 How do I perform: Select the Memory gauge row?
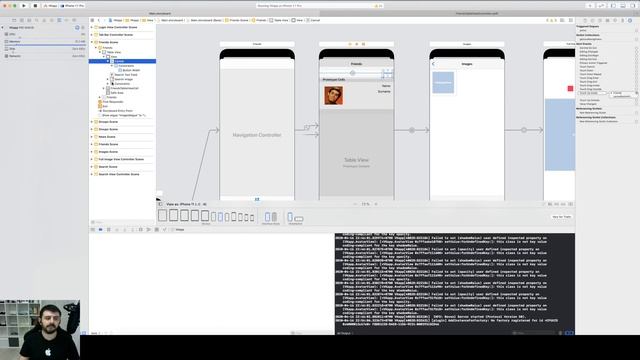pos(44,42)
